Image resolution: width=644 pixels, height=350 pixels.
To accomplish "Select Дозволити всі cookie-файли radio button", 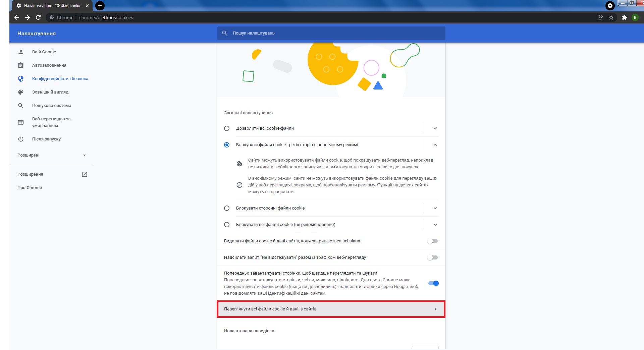I will tap(227, 128).
